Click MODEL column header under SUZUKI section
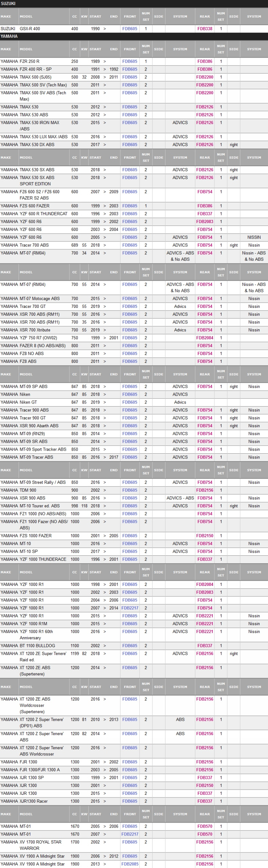 tap(26, 16)
